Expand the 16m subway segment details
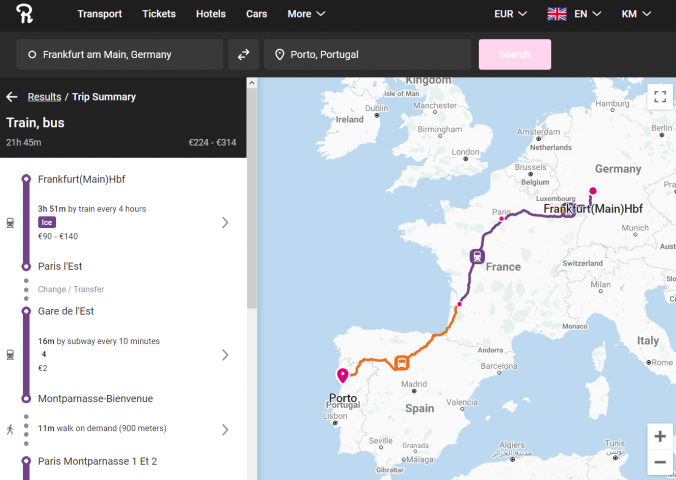 click(225, 354)
